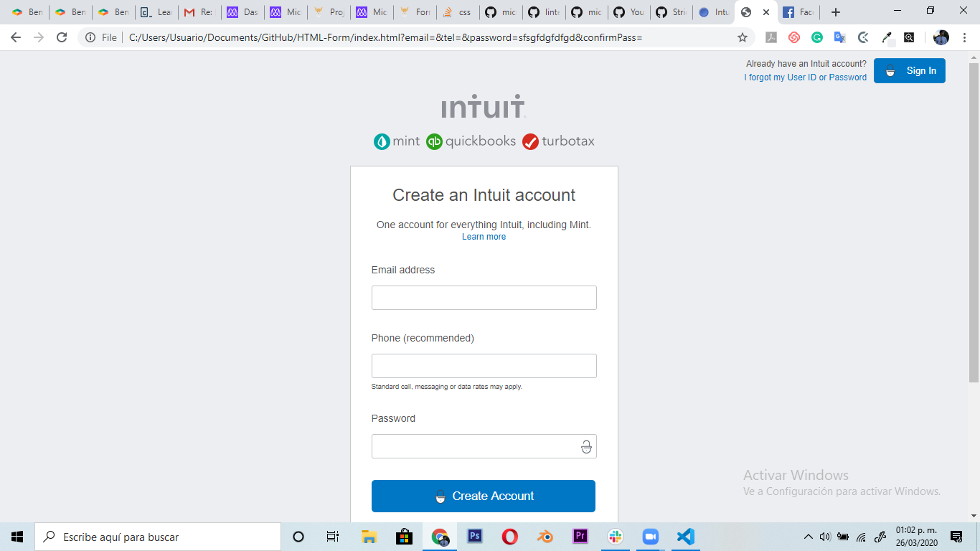Open Opera browser from the taskbar
The width and height of the screenshot is (980, 551).
point(509,537)
